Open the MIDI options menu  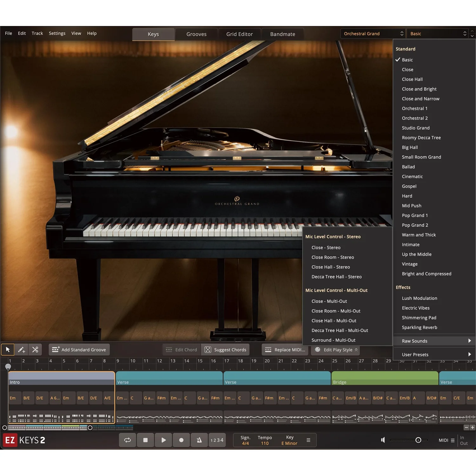coord(447,440)
